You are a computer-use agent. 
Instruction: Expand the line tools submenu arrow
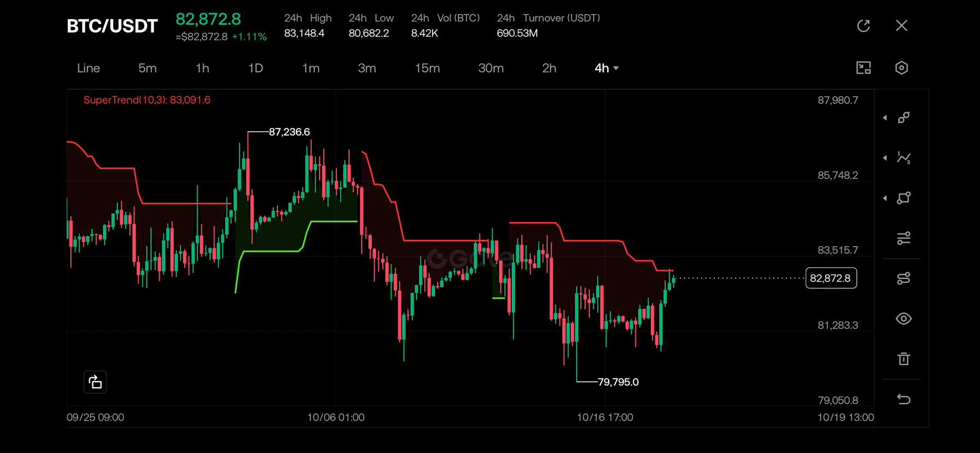pos(885,118)
